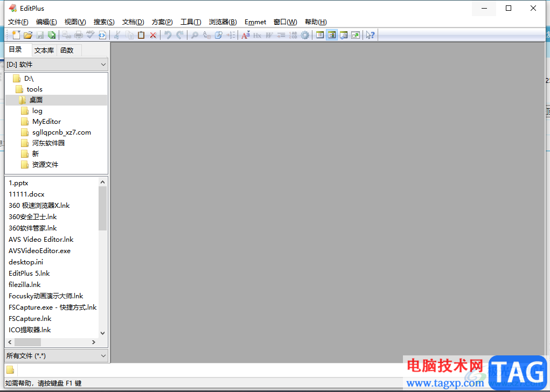
Task: Click the Paste clipboard icon
Action: tap(141, 34)
